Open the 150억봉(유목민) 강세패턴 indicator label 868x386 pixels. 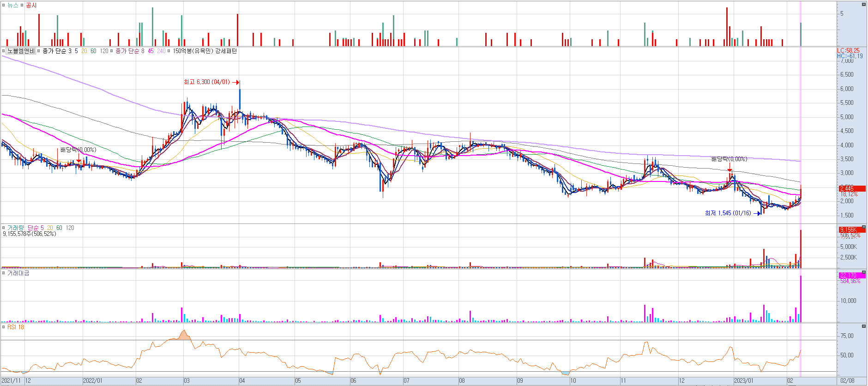[x=205, y=51]
